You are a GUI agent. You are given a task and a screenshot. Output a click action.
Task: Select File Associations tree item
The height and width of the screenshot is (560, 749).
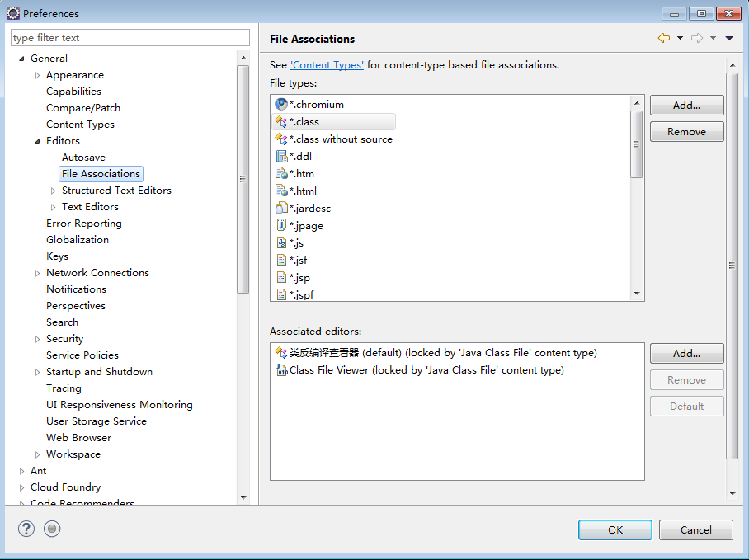click(x=101, y=174)
